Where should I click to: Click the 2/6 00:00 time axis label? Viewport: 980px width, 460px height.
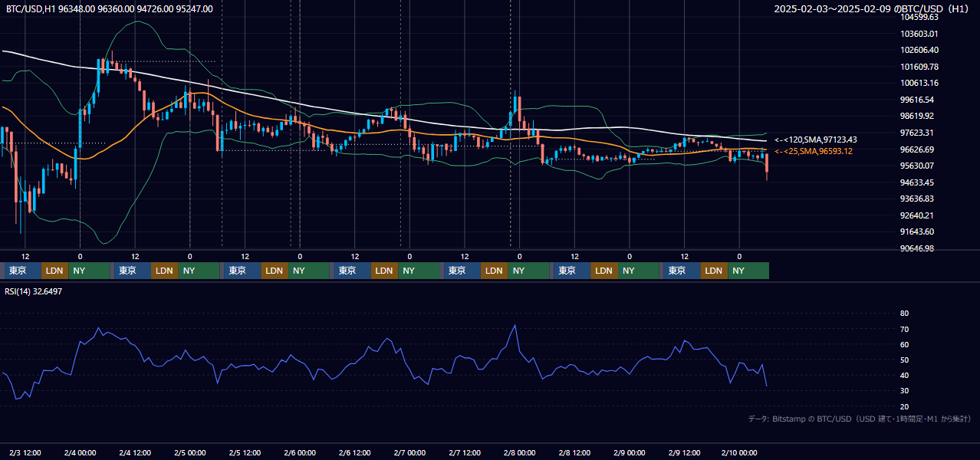point(300,453)
